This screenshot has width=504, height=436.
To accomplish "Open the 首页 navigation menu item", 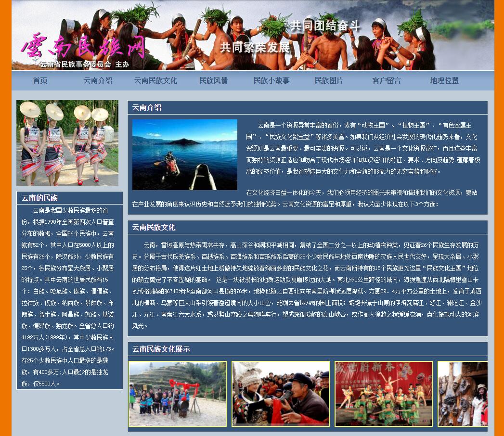I will [40, 81].
